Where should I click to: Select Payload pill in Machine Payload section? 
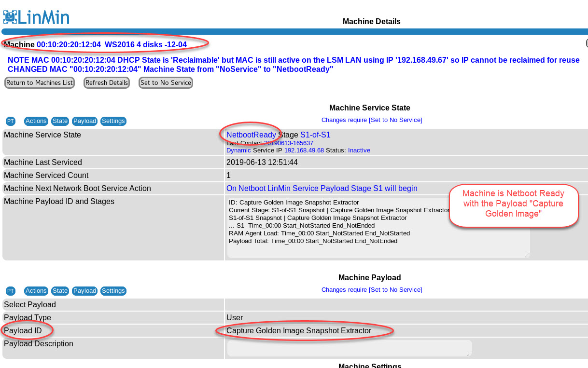[85, 291]
